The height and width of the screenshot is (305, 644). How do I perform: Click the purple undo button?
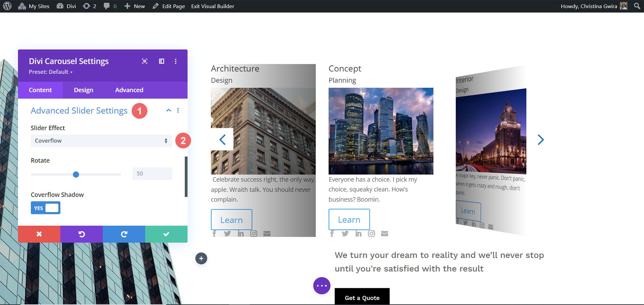(x=82, y=234)
